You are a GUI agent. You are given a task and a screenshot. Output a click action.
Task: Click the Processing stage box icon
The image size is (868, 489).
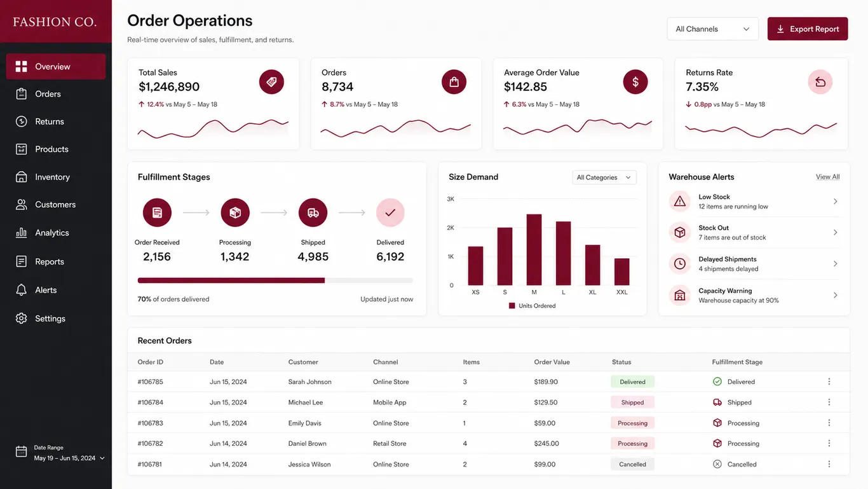point(235,213)
